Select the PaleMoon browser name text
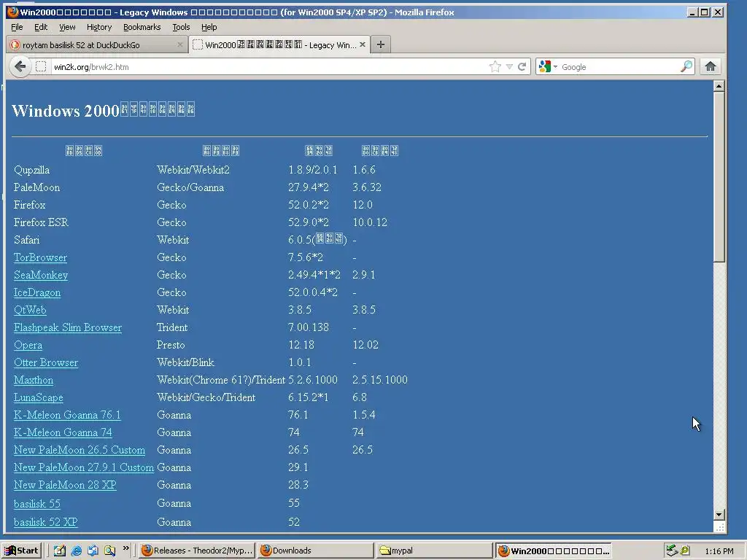This screenshot has width=747, height=560. pyautogui.click(x=36, y=187)
